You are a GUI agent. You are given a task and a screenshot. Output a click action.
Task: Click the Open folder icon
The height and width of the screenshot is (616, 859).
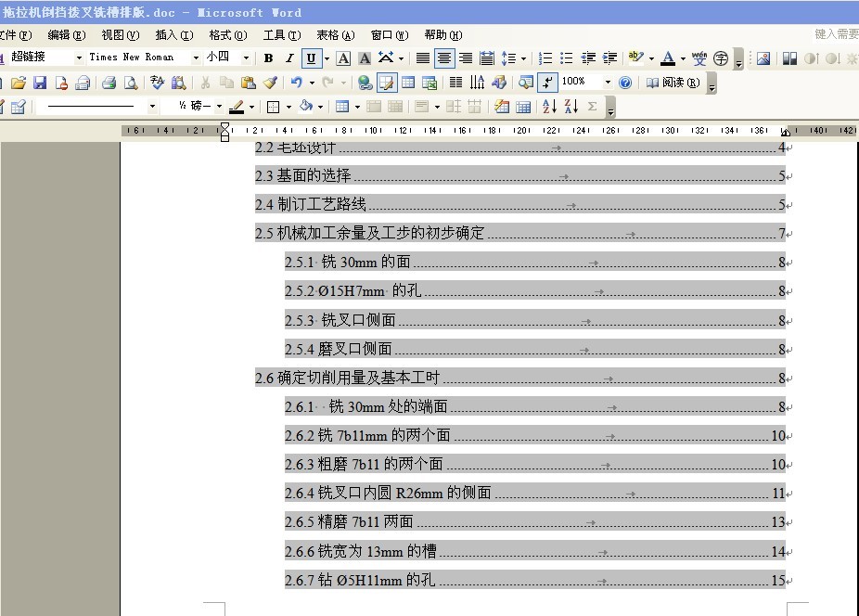point(18,83)
